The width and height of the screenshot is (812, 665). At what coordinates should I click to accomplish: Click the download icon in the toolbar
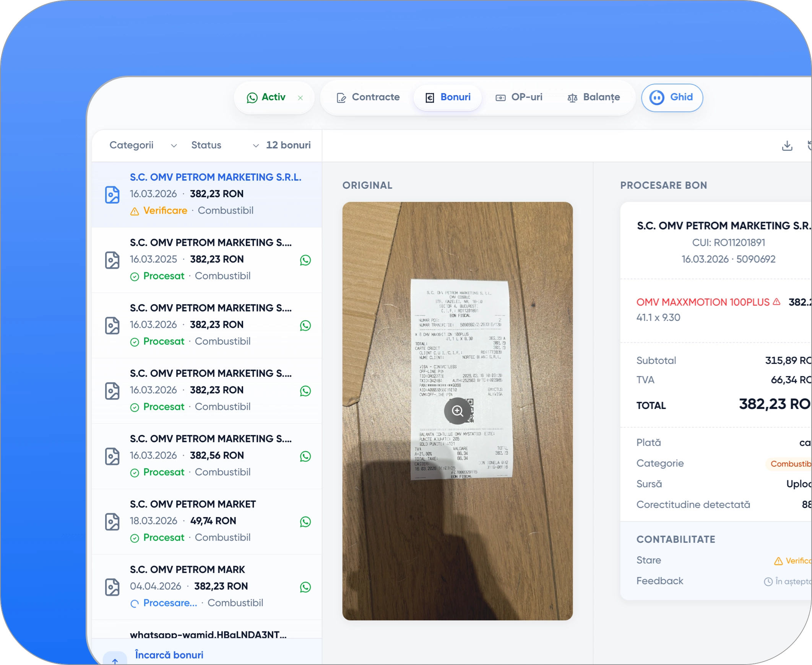787,146
